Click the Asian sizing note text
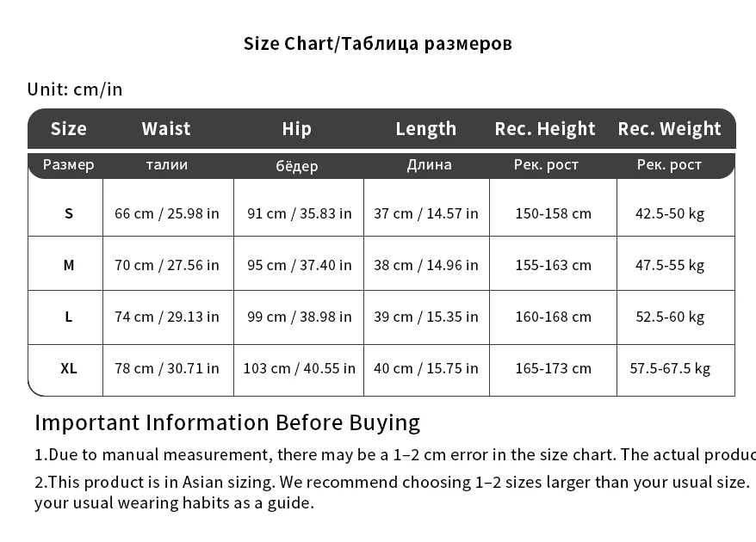The width and height of the screenshot is (756, 542). tap(393, 492)
